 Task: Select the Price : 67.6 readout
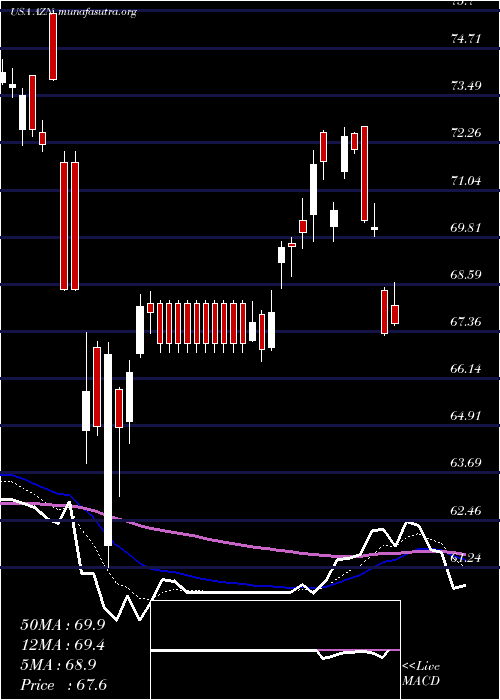(x=63, y=685)
